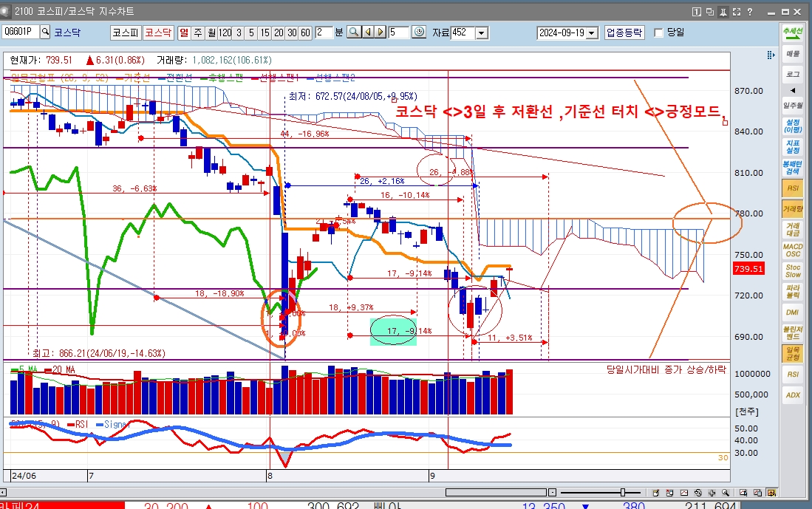This screenshot has width=812, height=509.
Task: Toggle the 거래량 indicator in sidebar
Action: [792, 208]
